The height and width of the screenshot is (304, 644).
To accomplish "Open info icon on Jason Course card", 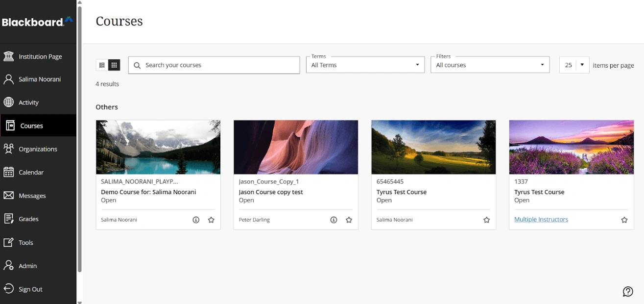I will [x=334, y=220].
